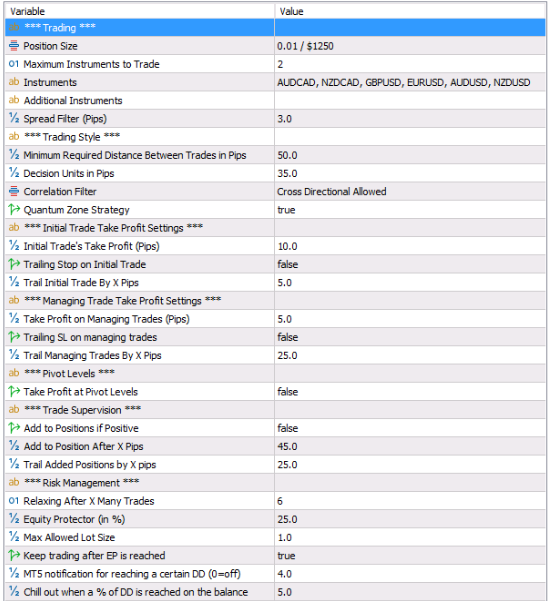Open the Correlation Filter Cross Directional Allowed dropdown
Viewport: 549px width, 601px height.
point(410,191)
